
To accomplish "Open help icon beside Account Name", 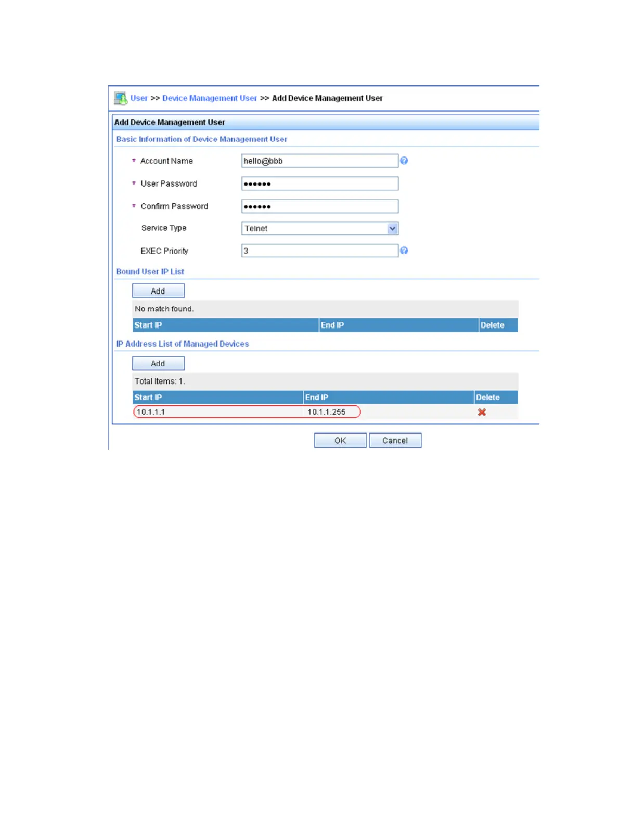I will point(404,161).
